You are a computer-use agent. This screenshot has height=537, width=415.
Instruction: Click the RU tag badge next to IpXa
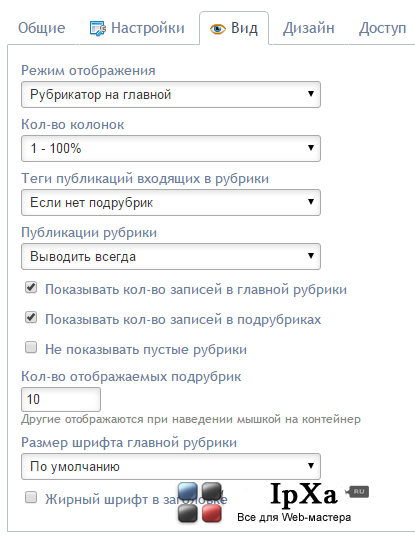pyautogui.click(x=357, y=492)
